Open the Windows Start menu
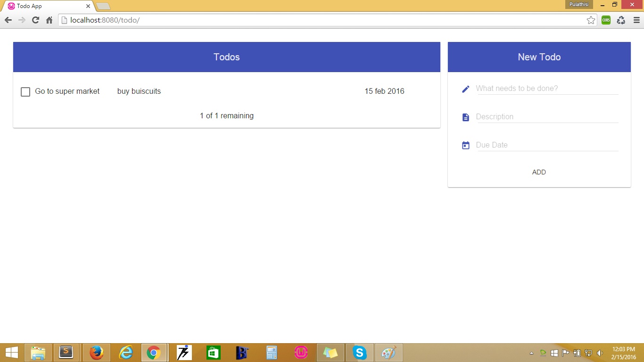This screenshot has width=644, height=362. coord(11,353)
